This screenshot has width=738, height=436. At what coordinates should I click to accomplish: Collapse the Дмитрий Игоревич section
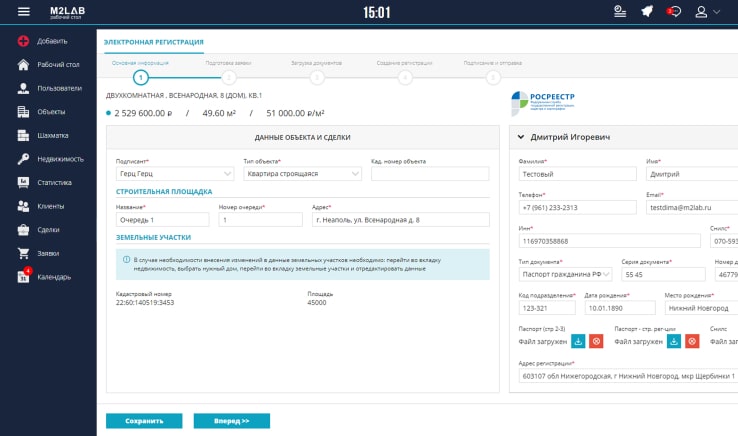[521, 137]
